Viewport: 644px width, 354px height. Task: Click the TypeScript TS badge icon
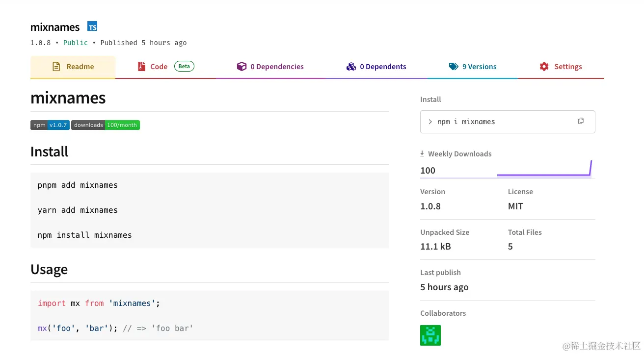coord(92,26)
